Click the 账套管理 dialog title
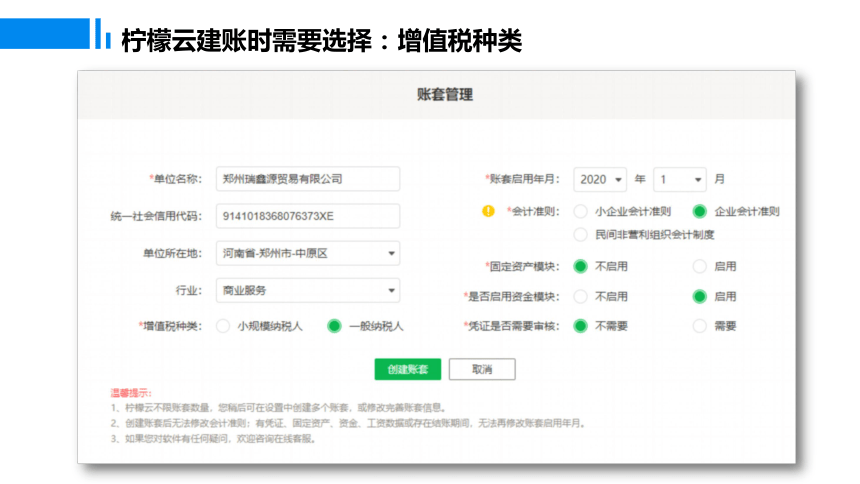The image size is (860, 484). 445,94
